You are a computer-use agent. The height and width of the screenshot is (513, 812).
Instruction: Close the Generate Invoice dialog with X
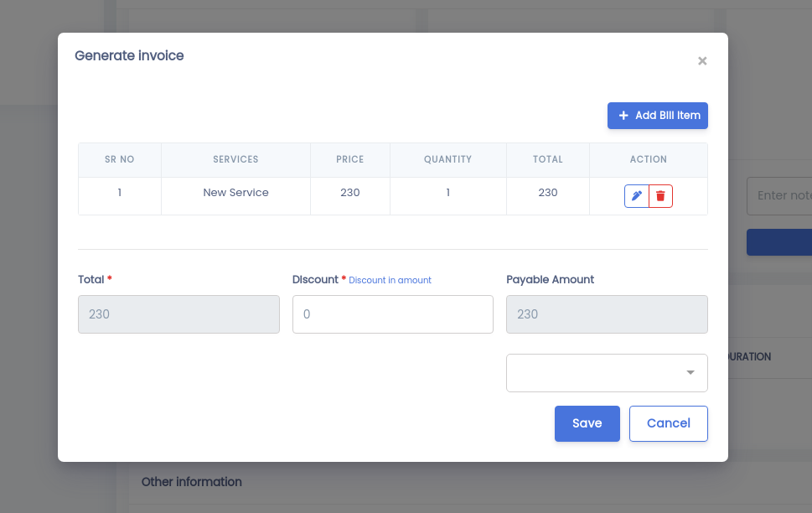point(702,61)
